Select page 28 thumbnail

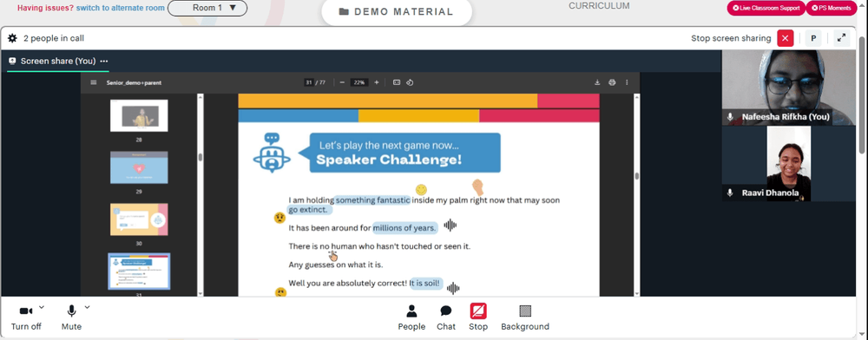click(139, 115)
